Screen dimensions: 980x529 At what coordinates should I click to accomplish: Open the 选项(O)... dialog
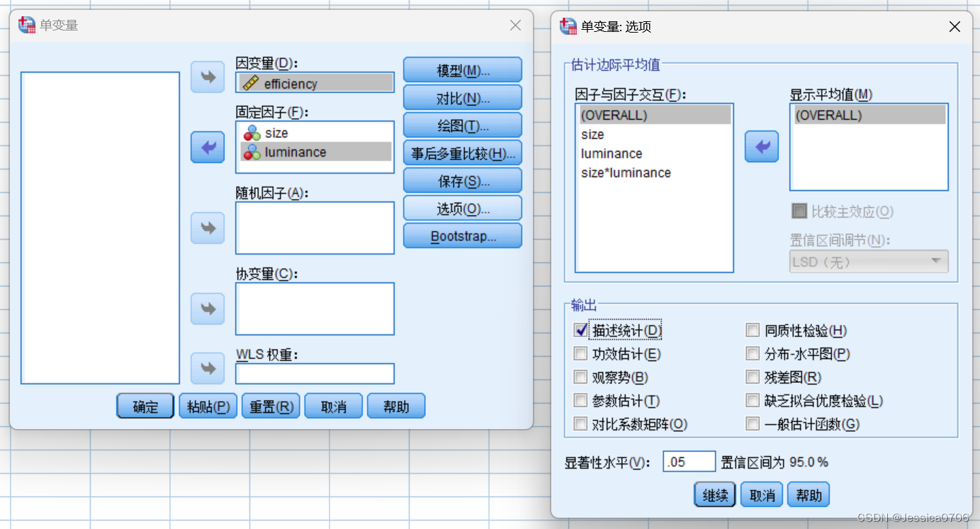pyautogui.click(x=463, y=208)
